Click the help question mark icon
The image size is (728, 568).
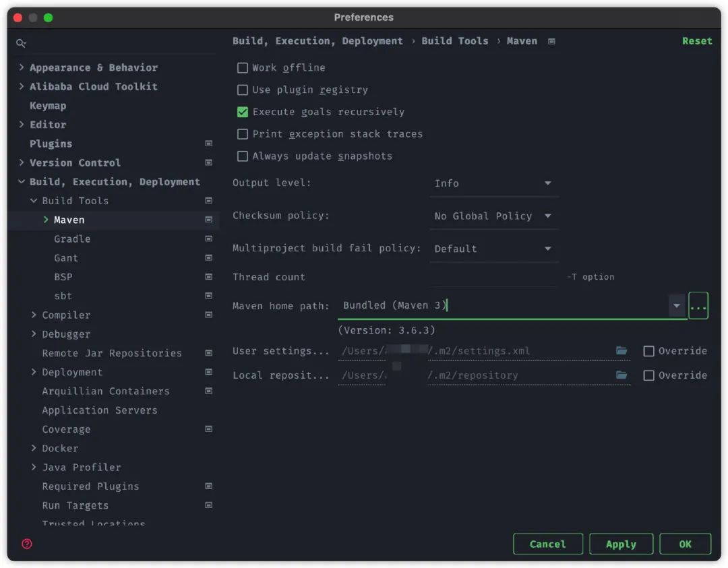[x=27, y=544]
